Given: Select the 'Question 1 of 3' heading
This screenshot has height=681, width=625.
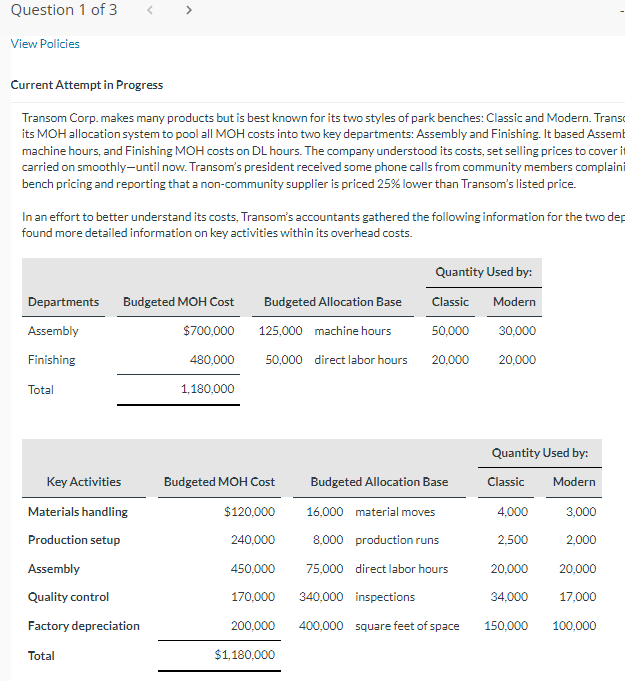Looking at the screenshot, I should pyautogui.click(x=64, y=10).
